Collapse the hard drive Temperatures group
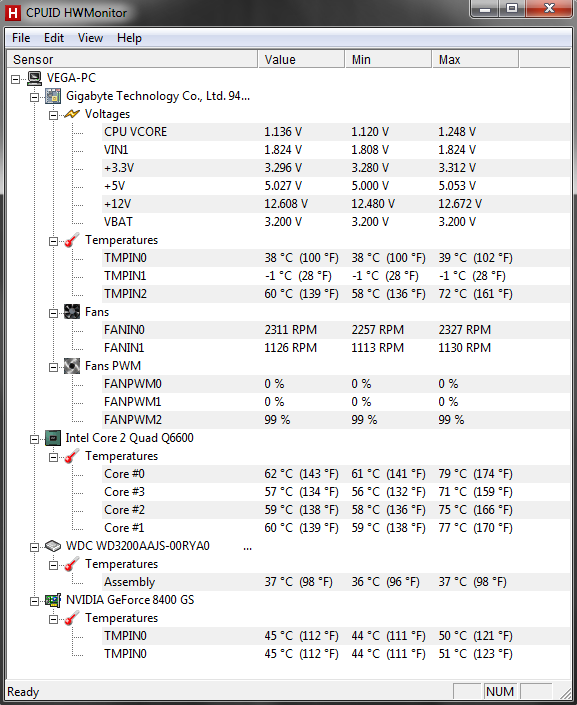 (x=54, y=565)
